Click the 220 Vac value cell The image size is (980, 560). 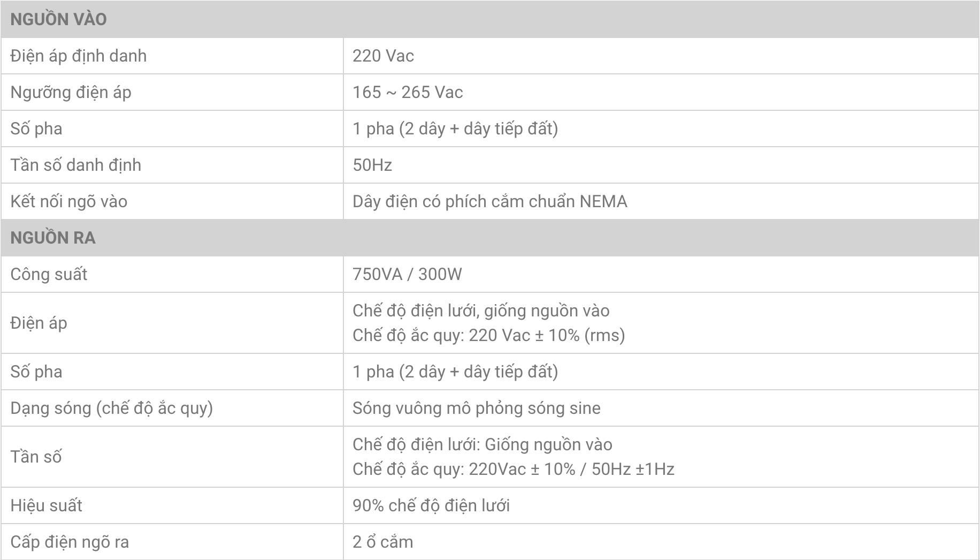pos(383,56)
